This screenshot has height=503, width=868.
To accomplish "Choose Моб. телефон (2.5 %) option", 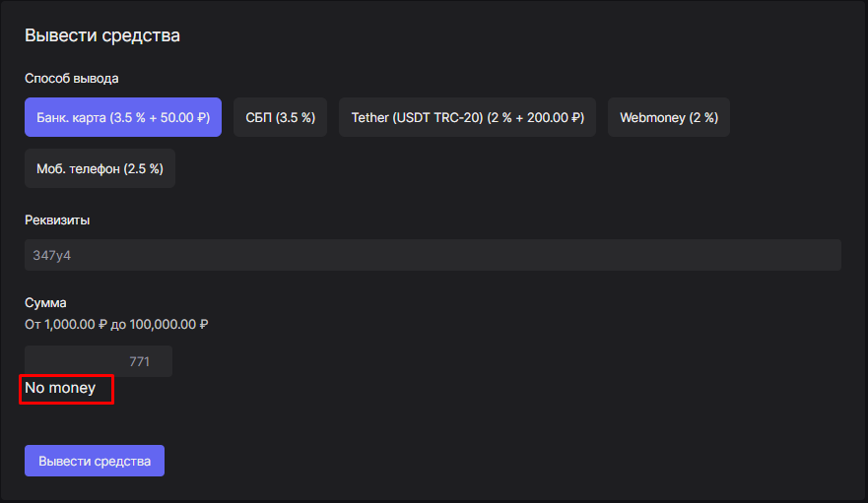I will tap(100, 168).
